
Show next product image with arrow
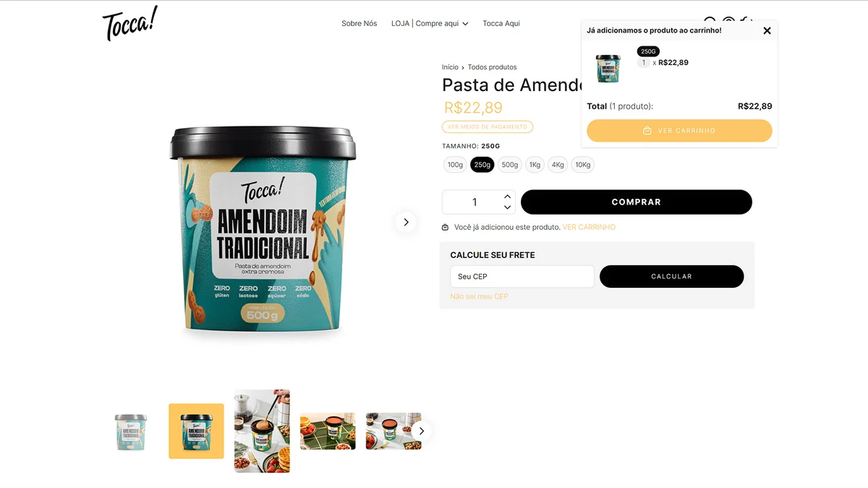click(x=406, y=222)
